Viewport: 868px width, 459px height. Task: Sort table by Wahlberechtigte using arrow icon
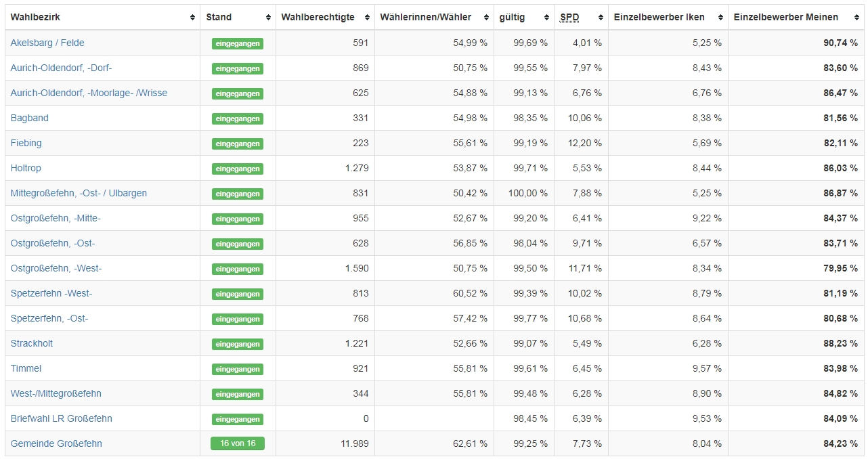click(368, 18)
